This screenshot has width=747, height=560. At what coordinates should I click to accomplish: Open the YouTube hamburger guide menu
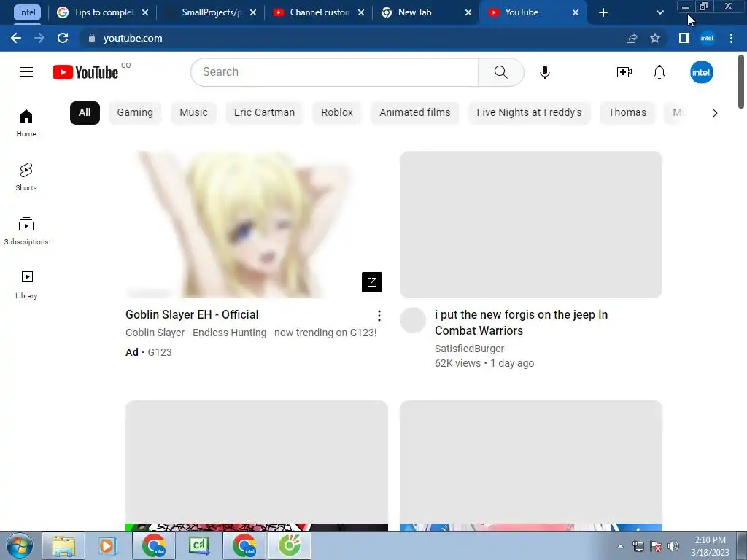(x=26, y=72)
